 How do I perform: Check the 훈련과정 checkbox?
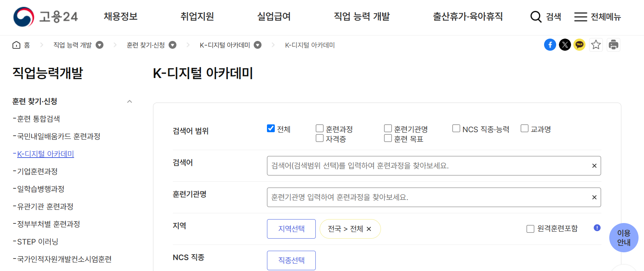point(320,128)
